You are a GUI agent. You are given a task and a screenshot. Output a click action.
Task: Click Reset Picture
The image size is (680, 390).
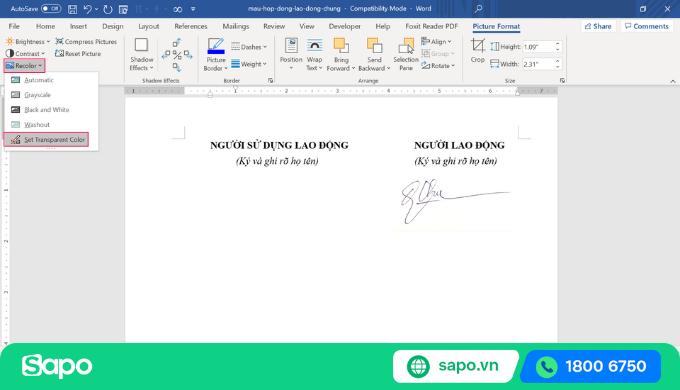pyautogui.click(x=78, y=53)
